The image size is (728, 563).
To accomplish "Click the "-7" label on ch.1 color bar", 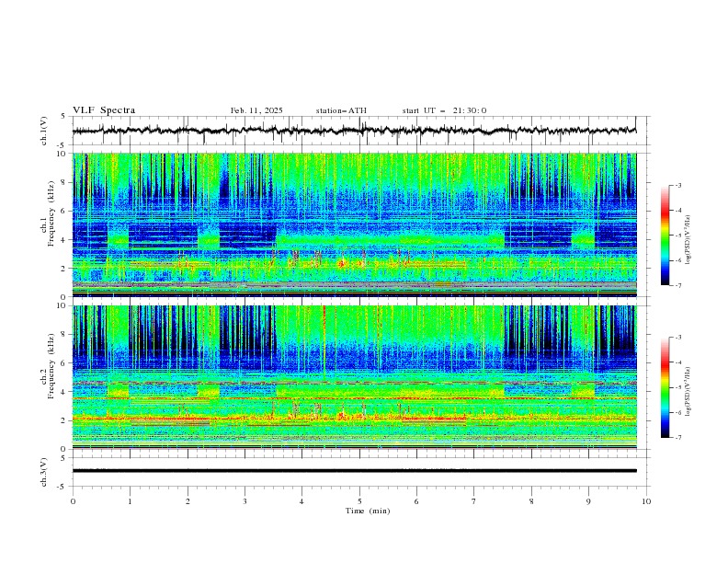I will point(678,285).
